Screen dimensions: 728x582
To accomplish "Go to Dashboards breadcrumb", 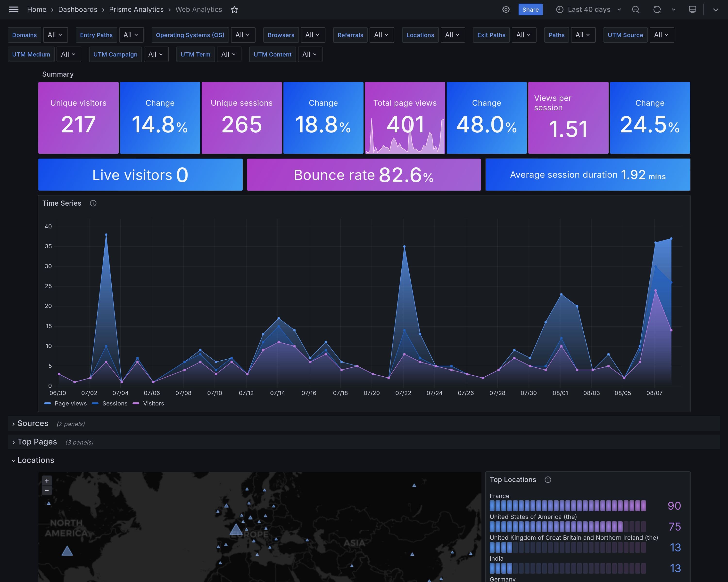I will tap(78, 9).
